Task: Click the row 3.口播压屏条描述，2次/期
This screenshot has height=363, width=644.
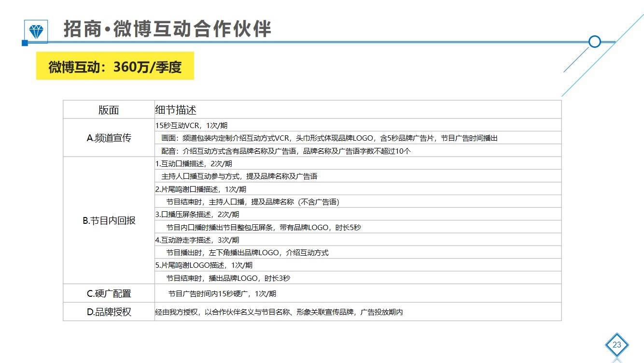Action: click(358, 214)
